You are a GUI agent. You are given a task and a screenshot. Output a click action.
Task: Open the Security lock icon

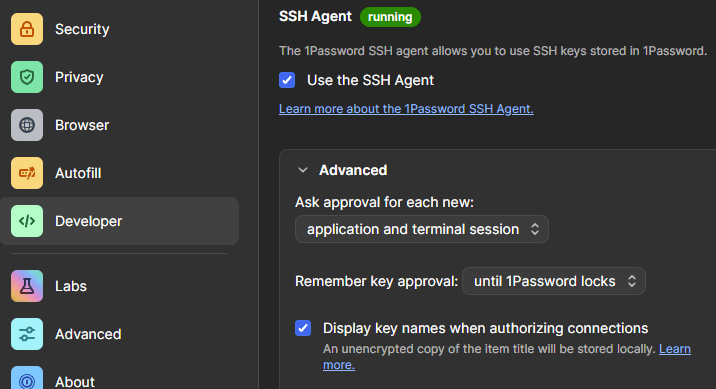tap(27, 29)
